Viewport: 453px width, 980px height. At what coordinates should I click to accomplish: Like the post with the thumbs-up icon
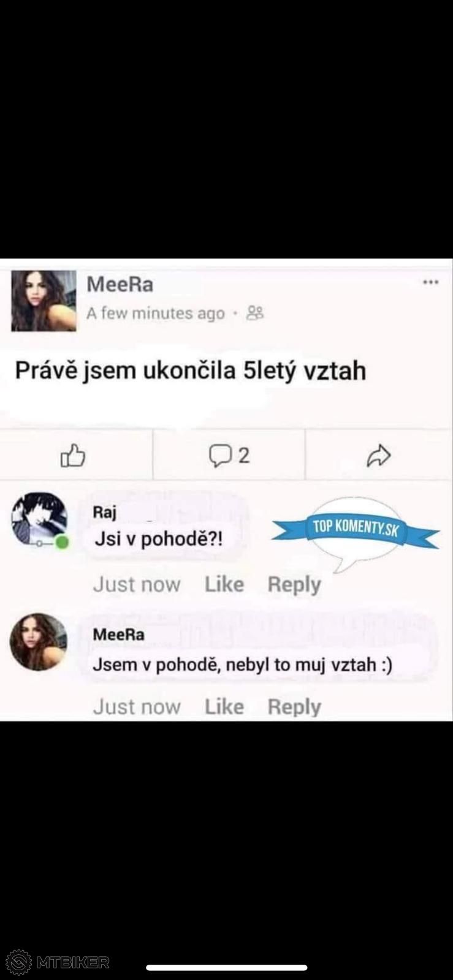[73, 455]
